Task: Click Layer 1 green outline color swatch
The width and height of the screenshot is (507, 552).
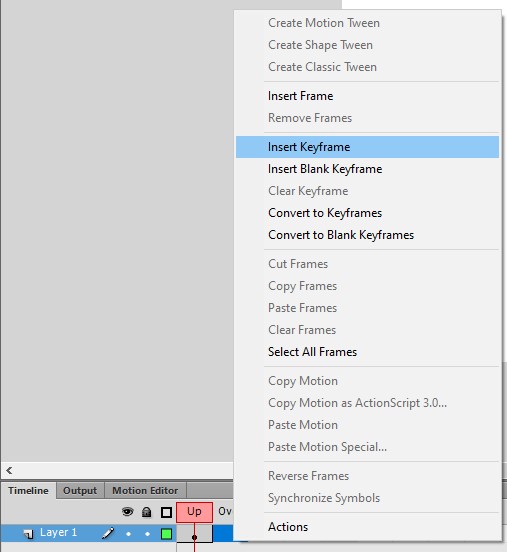Action: point(166,534)
